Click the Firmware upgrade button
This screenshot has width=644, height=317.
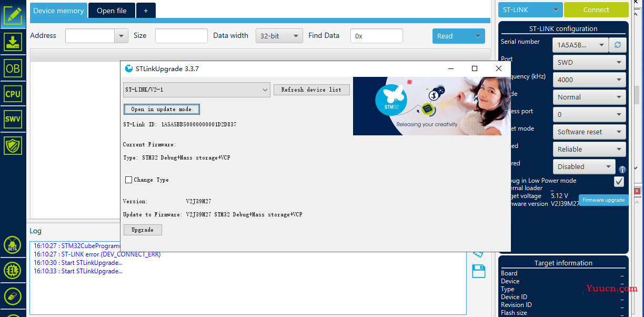603,200
